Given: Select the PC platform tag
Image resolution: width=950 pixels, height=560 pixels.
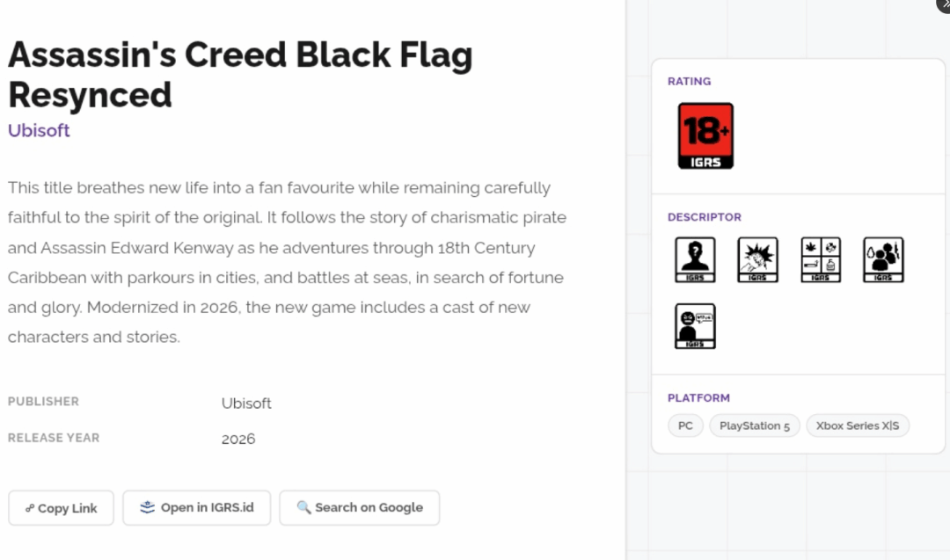Looking at the screenshot, I should pyautogui.click(x=685, y=426).
